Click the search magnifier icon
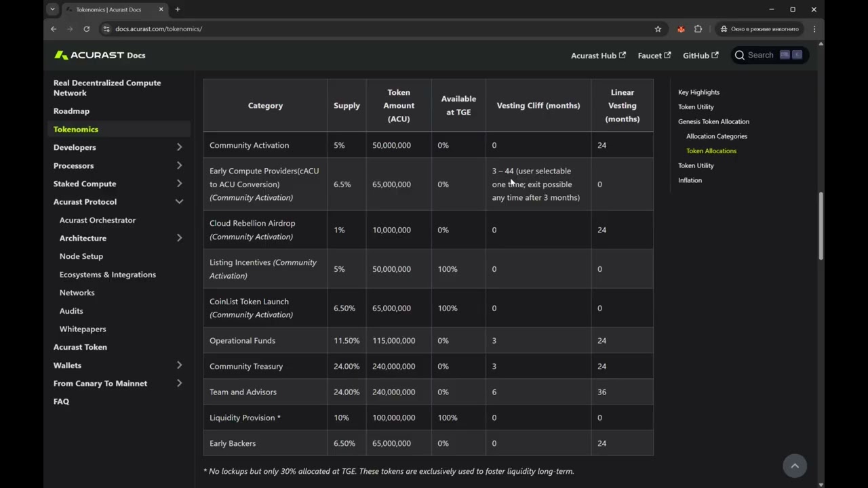Image resolution: width=868 pixels, height=488 pixels. tap(740, 55)
